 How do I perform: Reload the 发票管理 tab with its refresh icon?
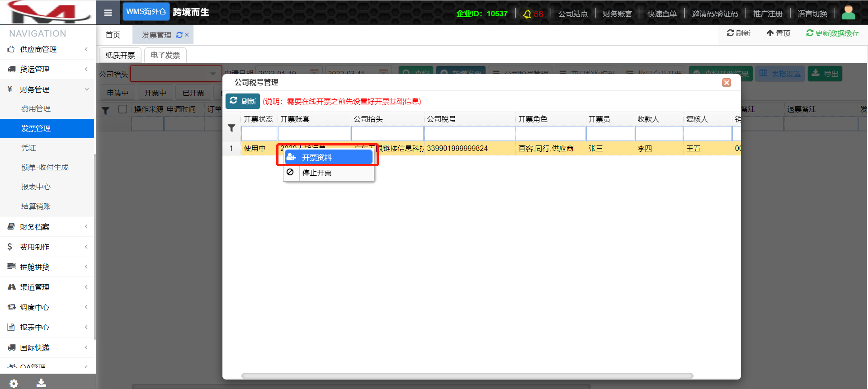coord(179,35)
